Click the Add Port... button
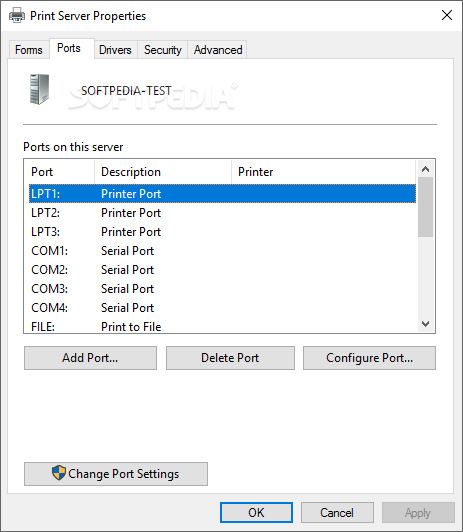463x532 pixels. [90, 358]
